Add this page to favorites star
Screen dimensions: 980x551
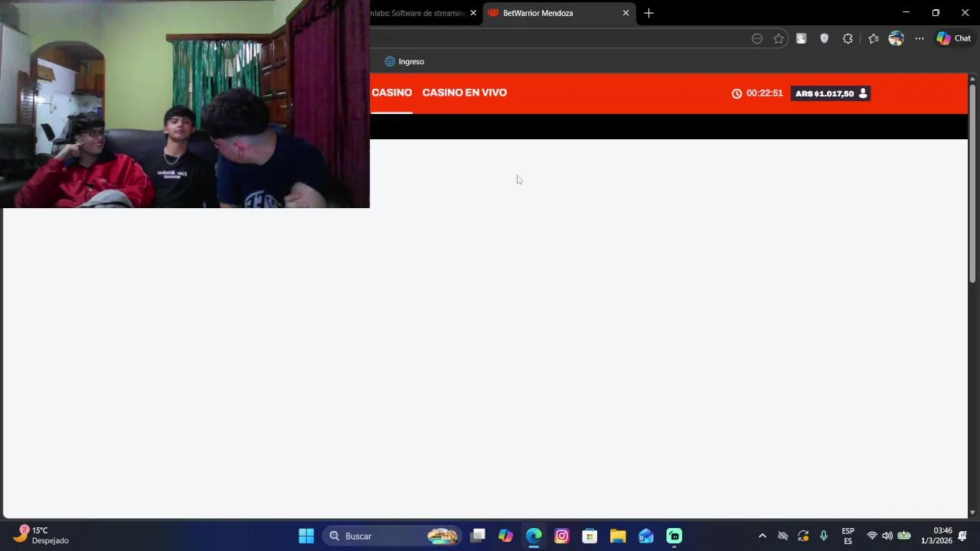tap(779, 38)
